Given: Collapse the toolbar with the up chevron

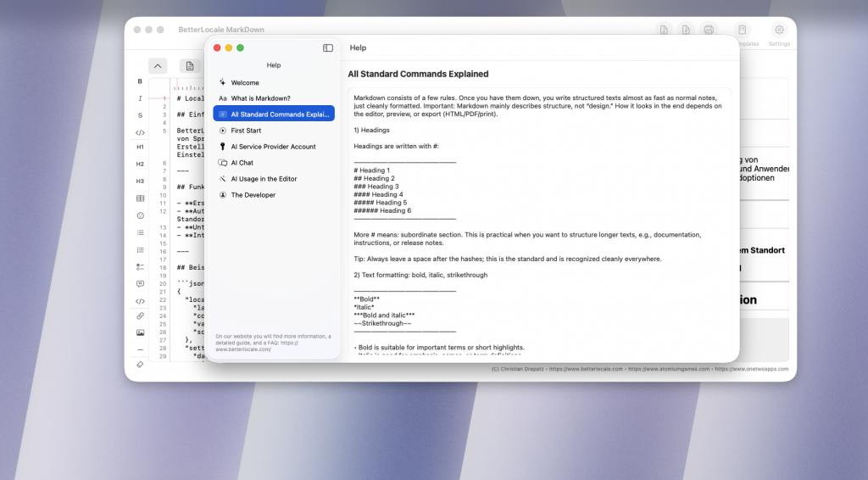Looking at the screenshot, I should tap(158, 66).
